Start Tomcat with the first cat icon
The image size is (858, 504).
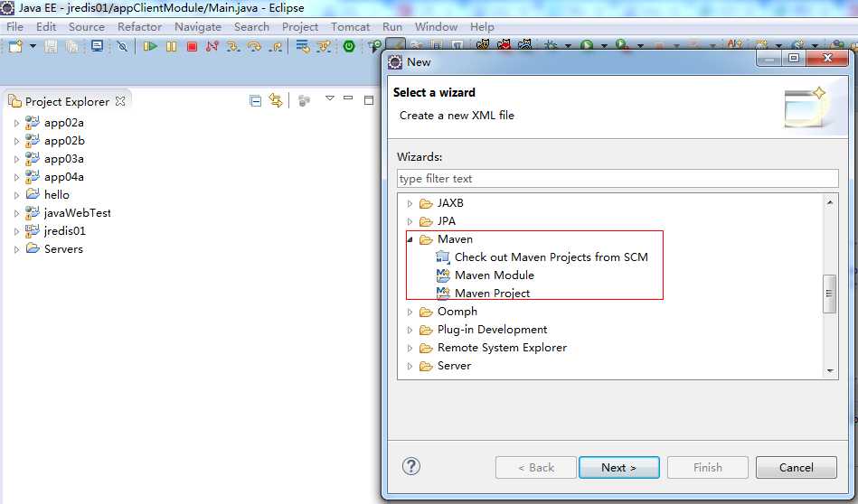point(483,44)
